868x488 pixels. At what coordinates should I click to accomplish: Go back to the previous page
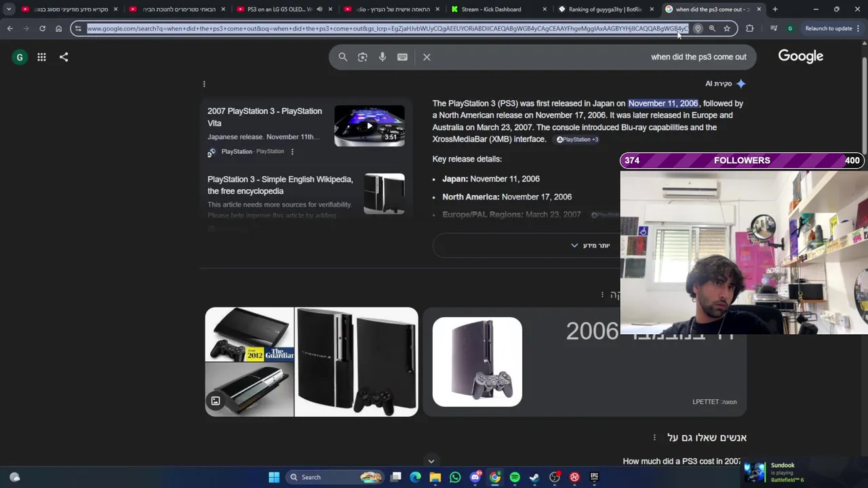pos(9,28)
